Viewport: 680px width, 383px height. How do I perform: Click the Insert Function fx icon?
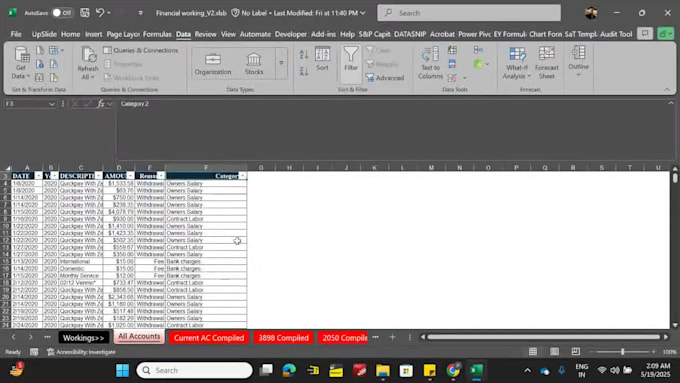tap(101, 104)
